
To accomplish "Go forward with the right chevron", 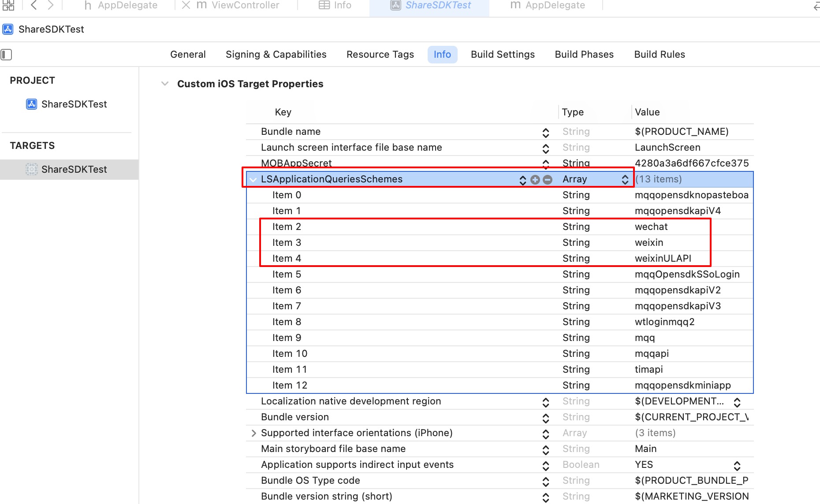I will 51,5.
